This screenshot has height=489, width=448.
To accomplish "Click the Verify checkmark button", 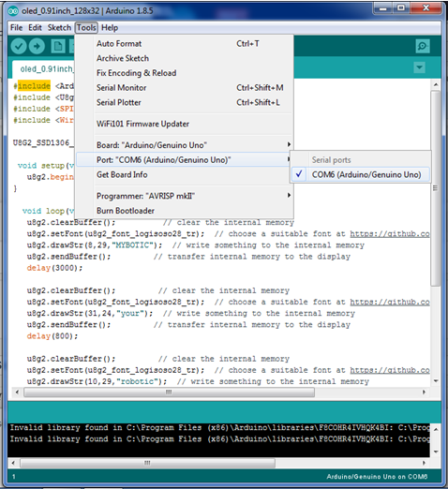I will point(19,46).
